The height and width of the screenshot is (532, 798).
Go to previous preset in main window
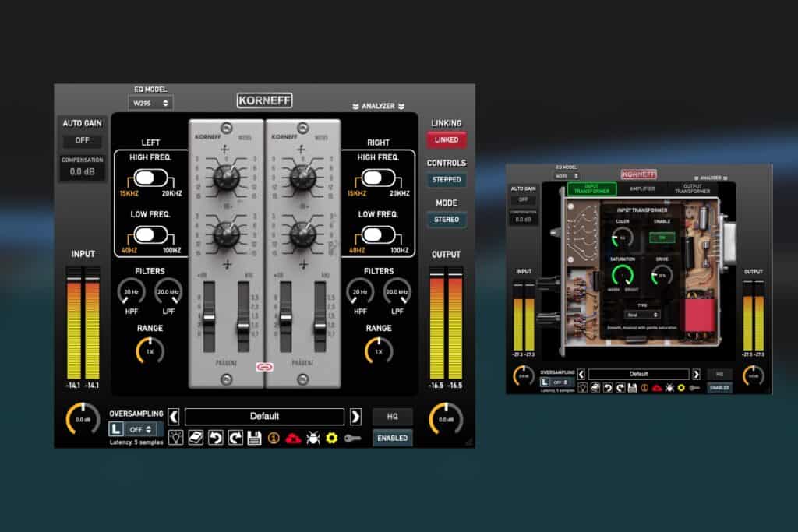coord(174,417)
